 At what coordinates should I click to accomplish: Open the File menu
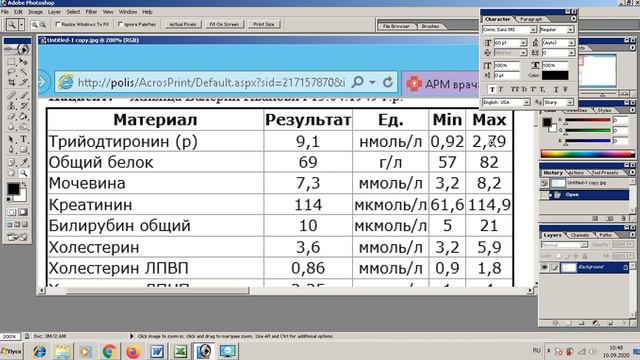tap(5, 12)
